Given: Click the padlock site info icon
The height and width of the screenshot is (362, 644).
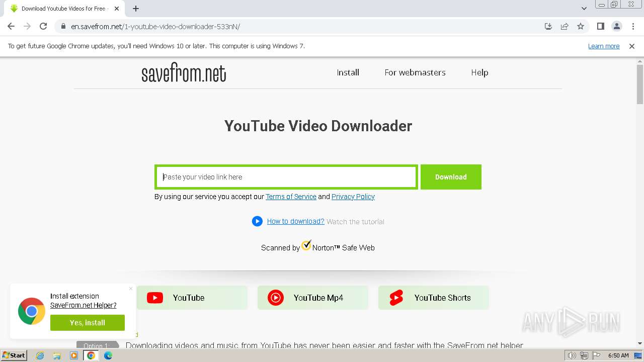Looking at the screenshot, I should (x=63, y=26).
